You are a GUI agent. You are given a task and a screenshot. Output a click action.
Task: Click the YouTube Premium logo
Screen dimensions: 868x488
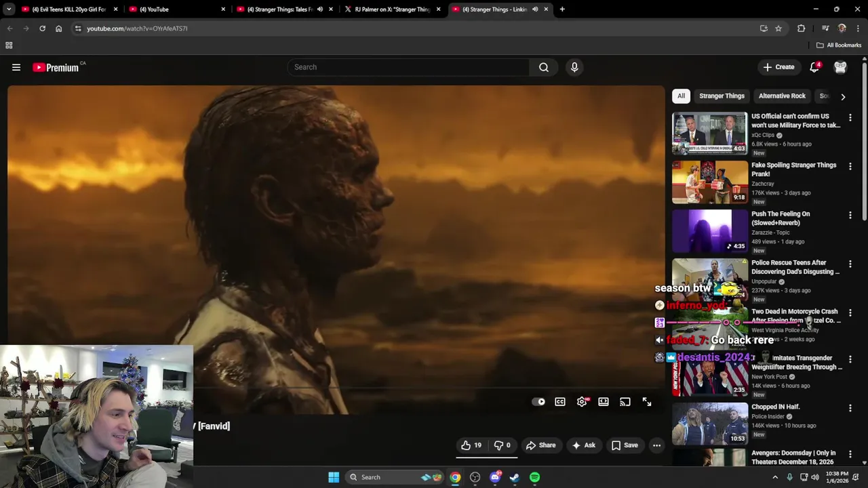pos(56,67)
